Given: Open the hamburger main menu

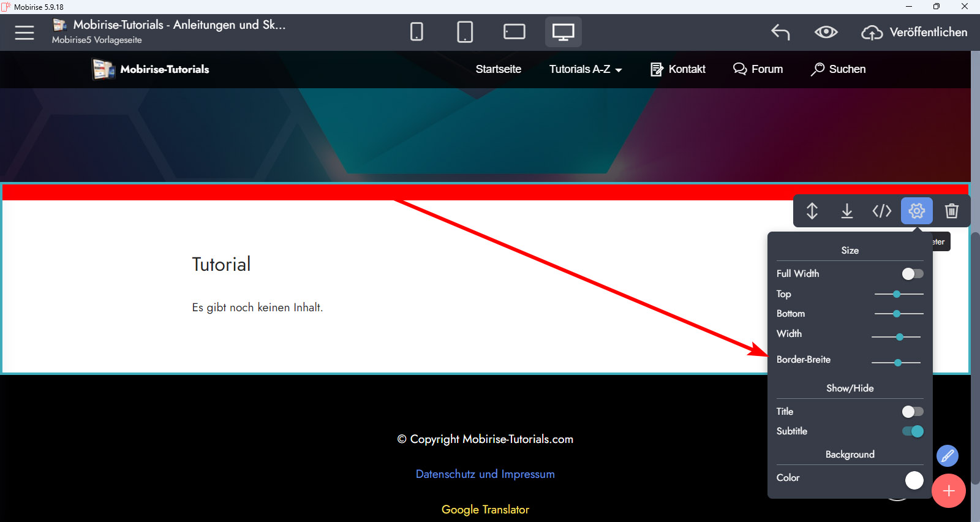Looking at the screenshot, I should (24, 32).
